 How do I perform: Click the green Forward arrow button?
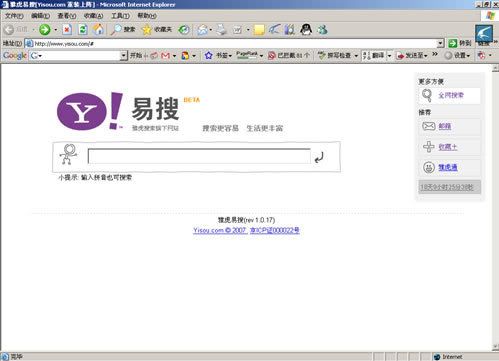click(x=44, y=30)
